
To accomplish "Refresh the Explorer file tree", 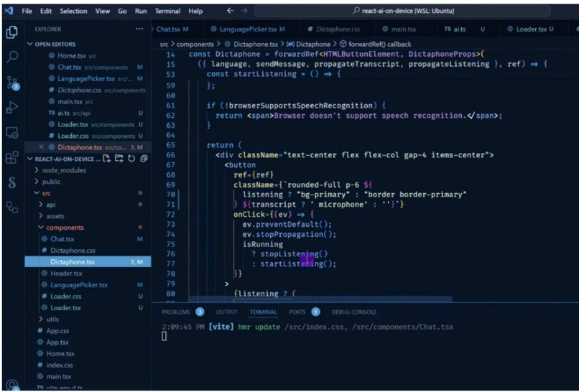I will 131,159.
